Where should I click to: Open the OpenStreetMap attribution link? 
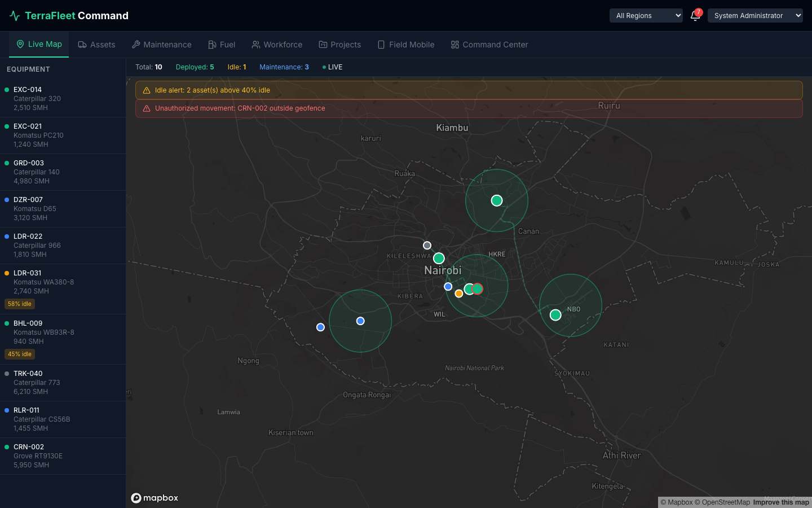click(722, 502)
